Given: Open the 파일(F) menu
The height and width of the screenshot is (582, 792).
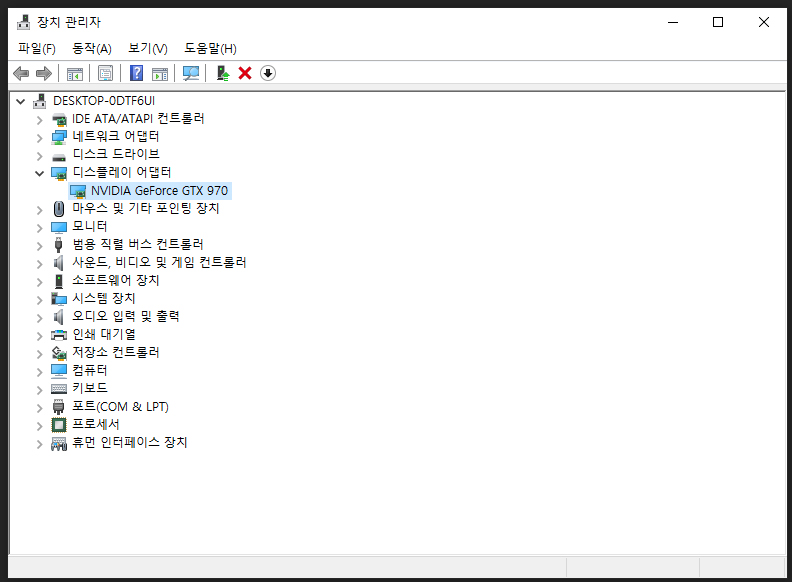Looking at the screenshot, I should pyautogui.click(x=36, y=48).
